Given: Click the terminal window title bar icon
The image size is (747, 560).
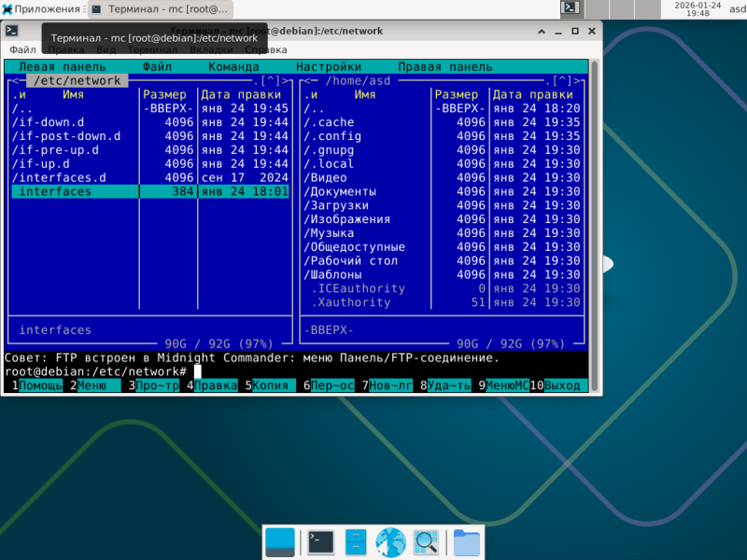Looking at the screenshot, I should [x=11, y=31].
